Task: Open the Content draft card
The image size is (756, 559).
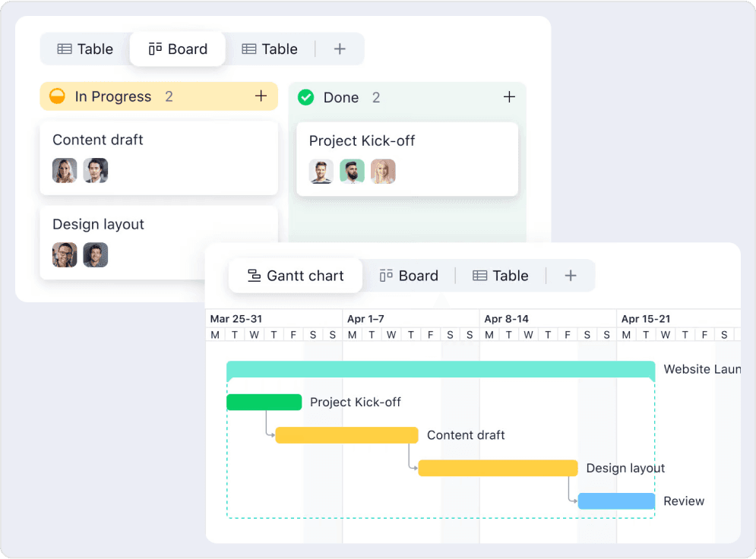Action: (158, 141)
